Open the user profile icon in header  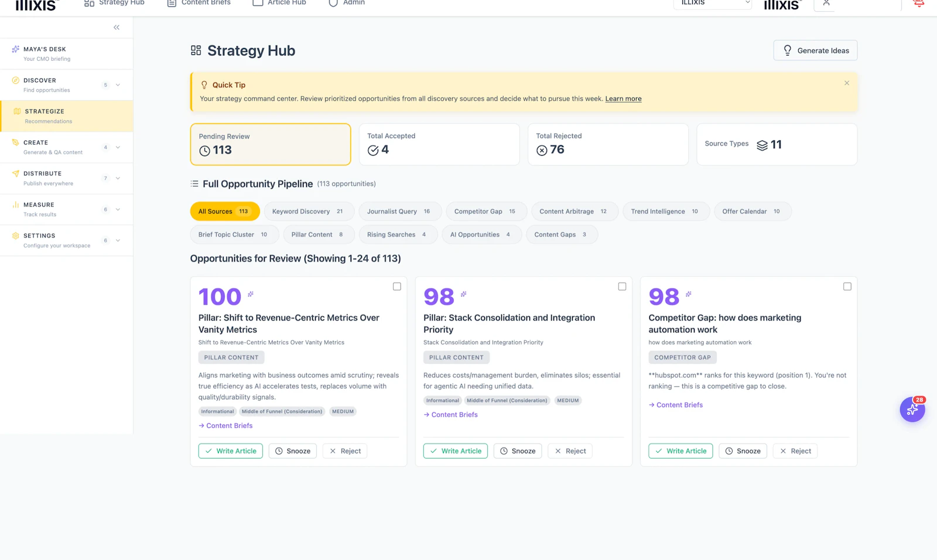click(826, 3)
